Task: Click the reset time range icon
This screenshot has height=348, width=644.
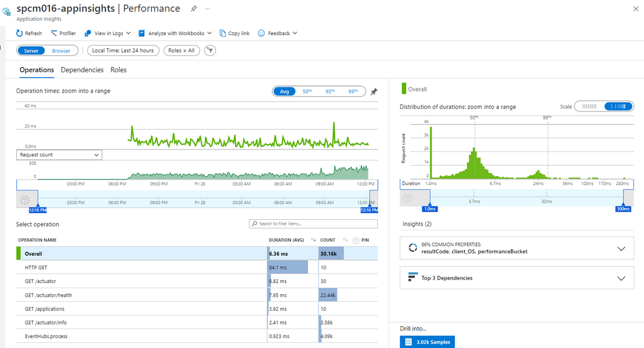Action: pyautogui.click(x=25, y=200)
